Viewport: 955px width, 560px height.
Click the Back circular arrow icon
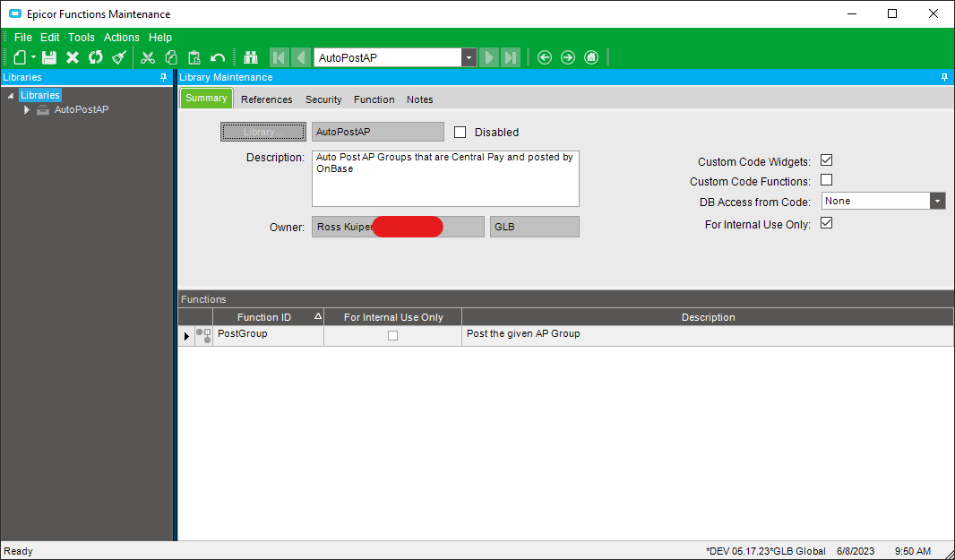coord(545,57)
